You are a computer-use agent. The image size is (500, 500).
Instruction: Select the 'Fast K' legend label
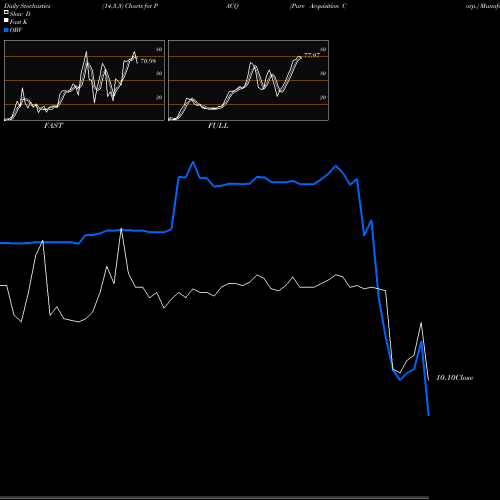[19, 22]
